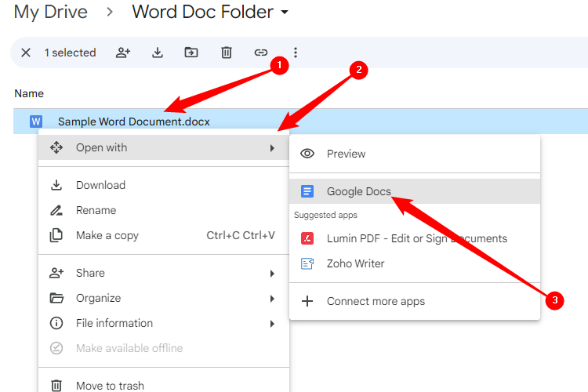Click the Get link toolbar icon

tap(260, 53)
